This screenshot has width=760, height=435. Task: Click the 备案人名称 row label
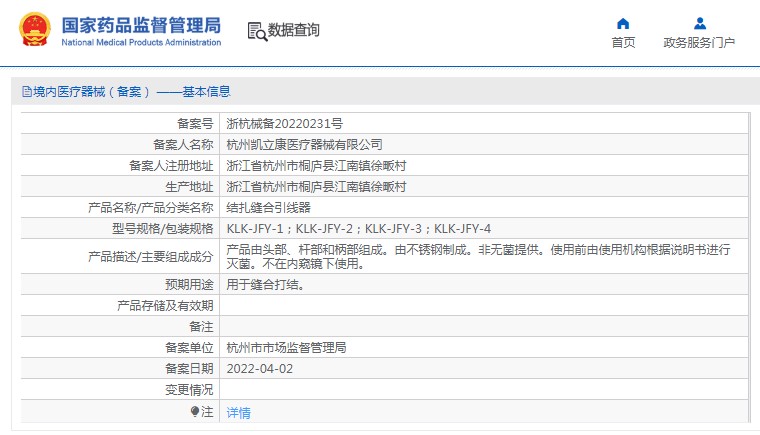coord(183,145)
